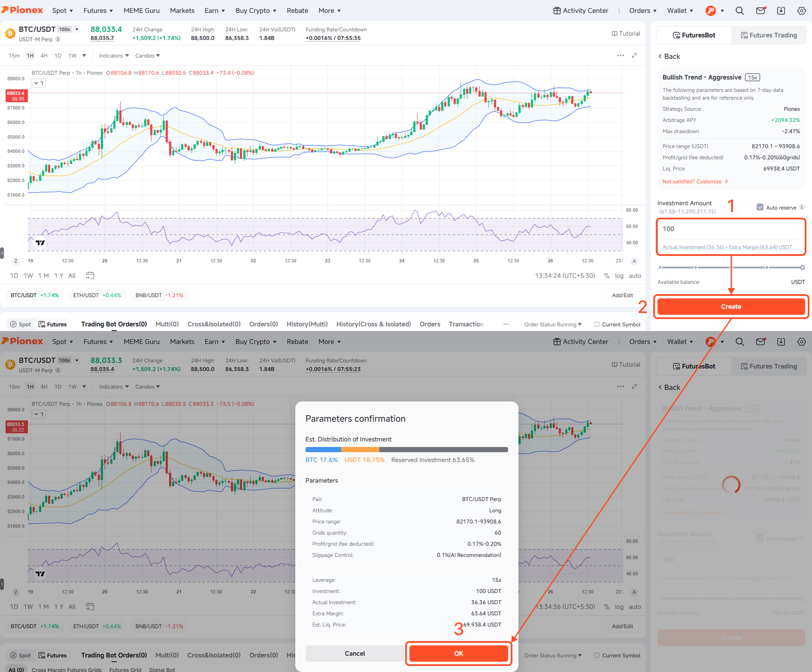Click Not satisfied? Customize link in upper panel
The image size is (812, 672).
tap(695, 182)
